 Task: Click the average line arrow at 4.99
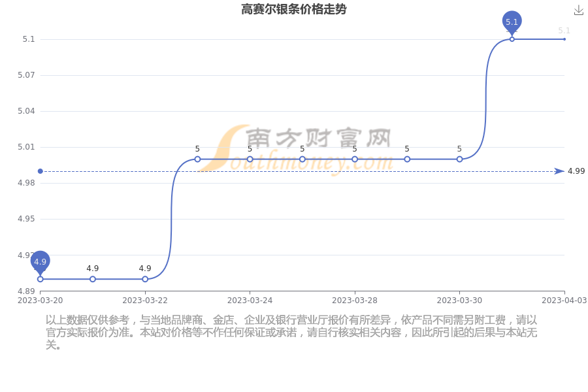point(559,171)
